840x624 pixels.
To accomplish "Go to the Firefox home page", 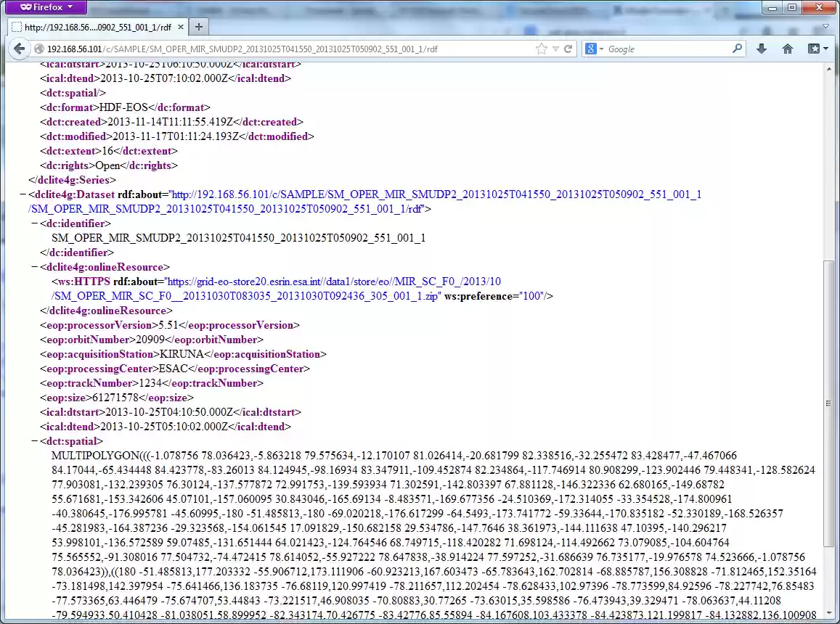I will pos(788,49).
